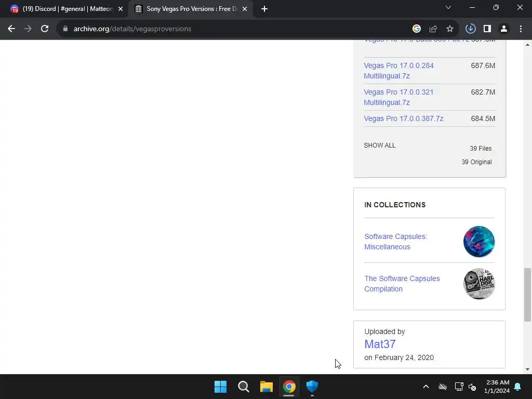Open uploader Mat37 profile
The image size is (532, 399).
pos(380,344)
